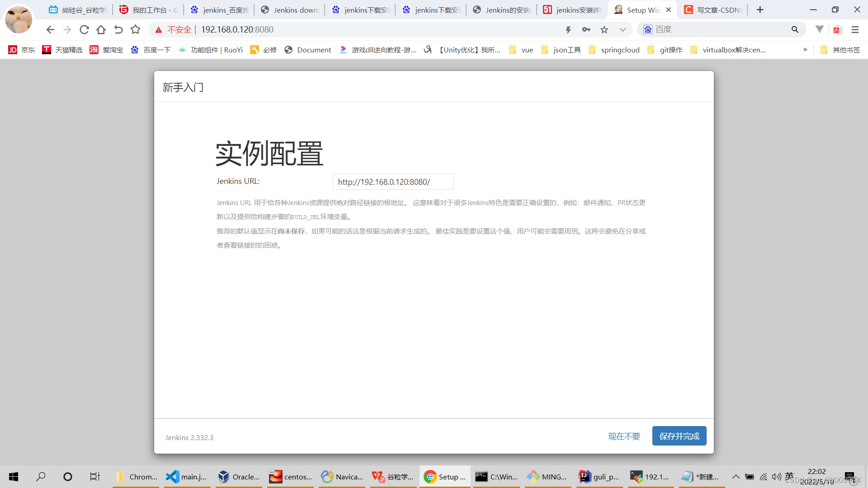
Task: Refresh the current page
Action: (x=84, y=29)
